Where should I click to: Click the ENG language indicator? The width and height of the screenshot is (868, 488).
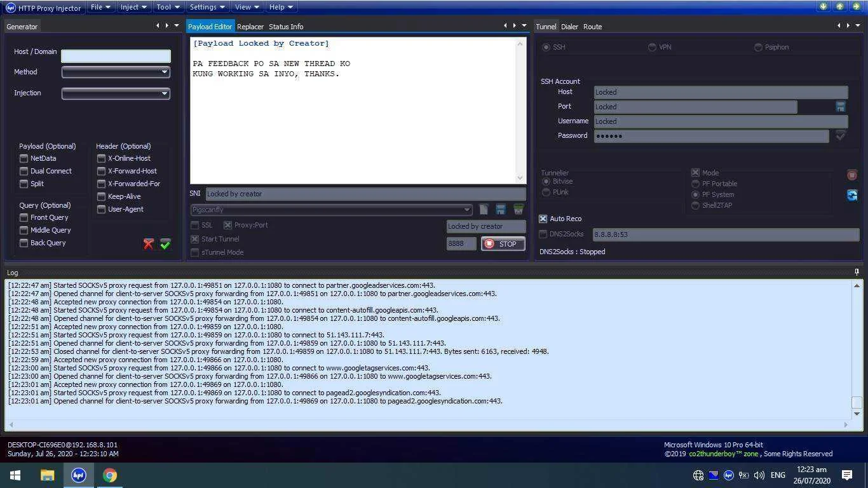[778, 475]
